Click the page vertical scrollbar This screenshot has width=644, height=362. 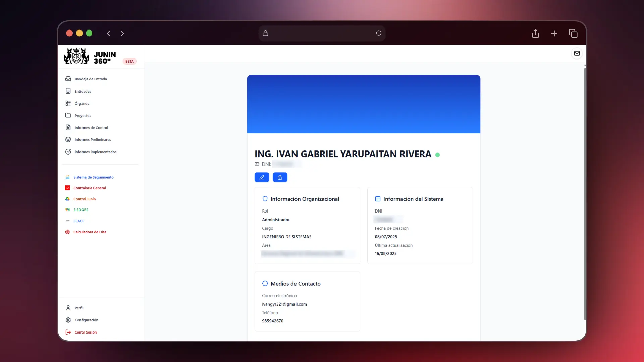coord(585,194)
